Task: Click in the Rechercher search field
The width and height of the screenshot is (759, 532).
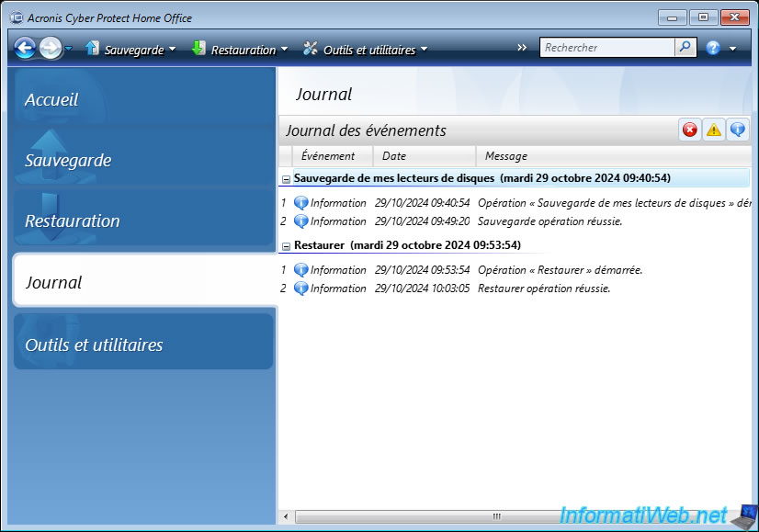Action: 606,48
